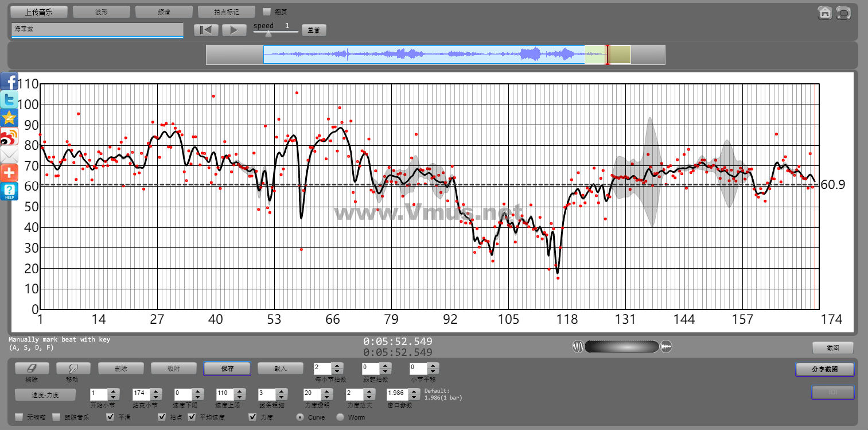Share via the Facebook sidebar icon

tap(10, 82)
